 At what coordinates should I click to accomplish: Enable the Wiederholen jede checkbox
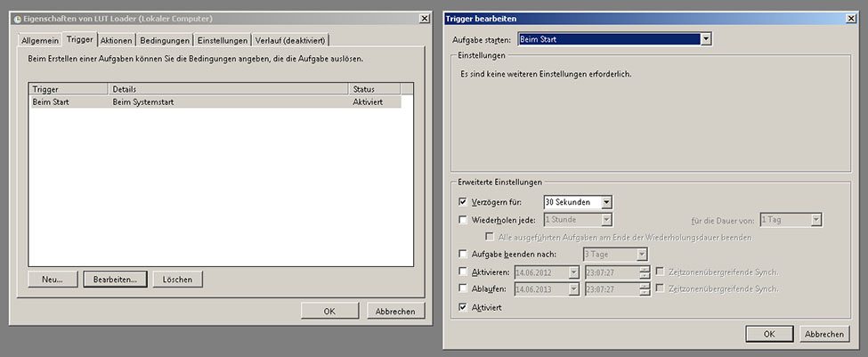pyautogui.click(x=462, y=220)
